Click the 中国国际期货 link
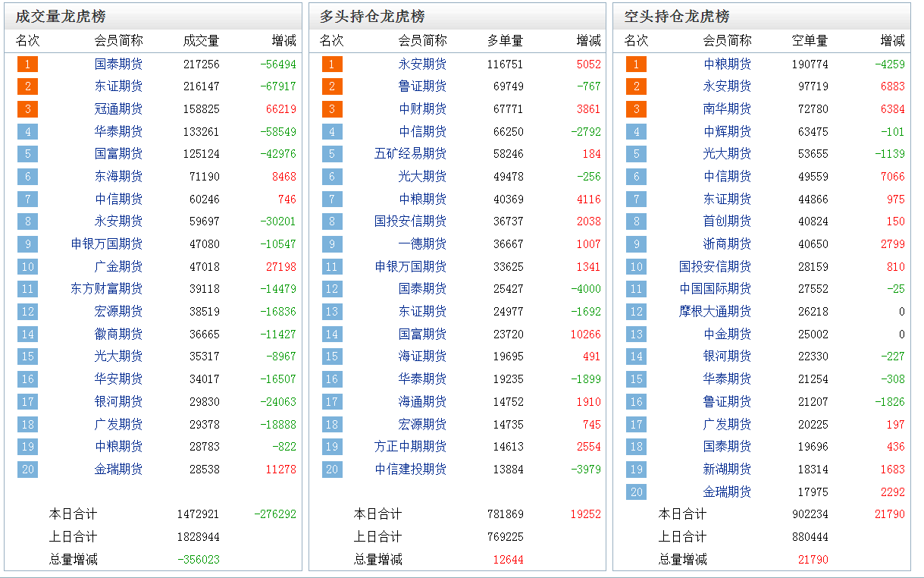Screen dimensions: 924x578 [715, 289]
